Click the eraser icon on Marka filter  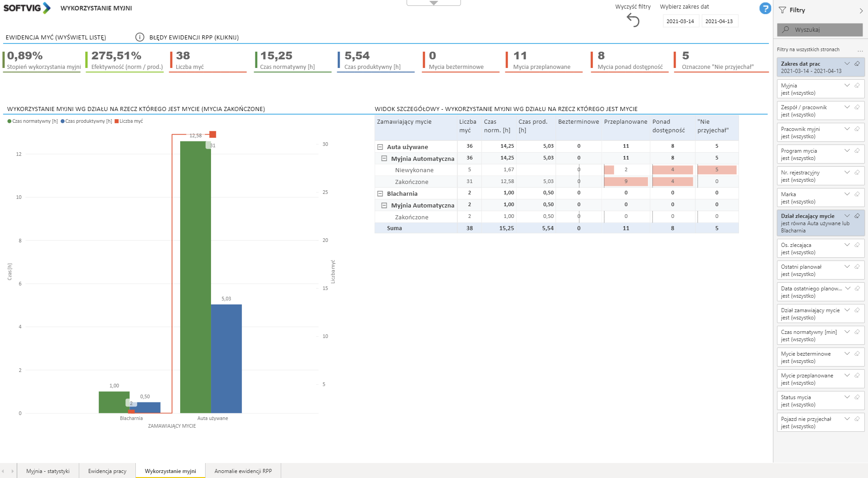click(857, 194)
